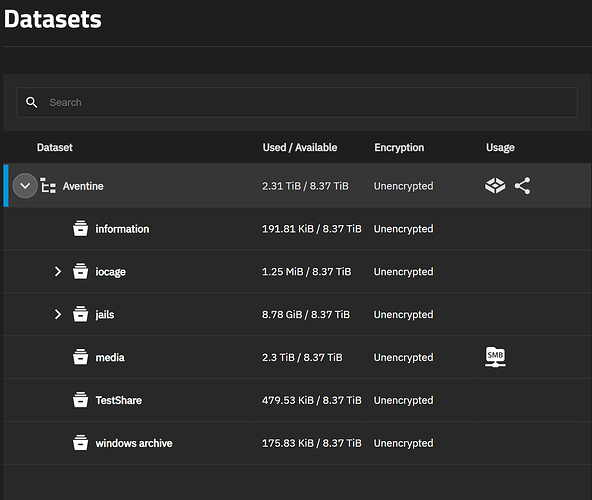592x500 pixels.
Task: Click the Dataset column header
Action: click(x=55, y=147)
